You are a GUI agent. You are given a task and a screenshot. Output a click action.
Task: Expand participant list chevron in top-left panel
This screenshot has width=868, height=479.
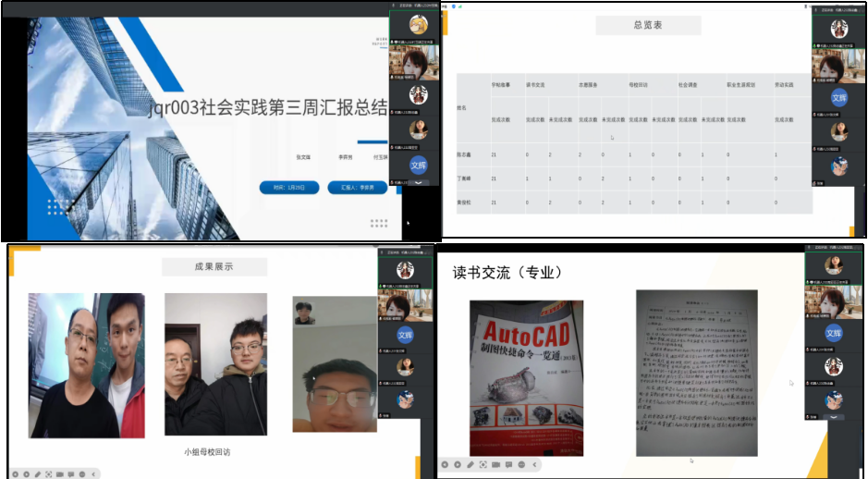click(418, 183)
